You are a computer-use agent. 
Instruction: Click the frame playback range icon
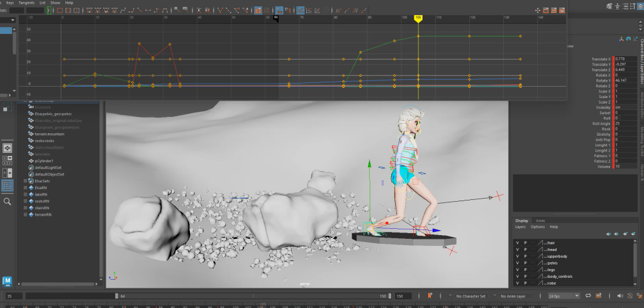pyautogui.click(x=68, y=10)
